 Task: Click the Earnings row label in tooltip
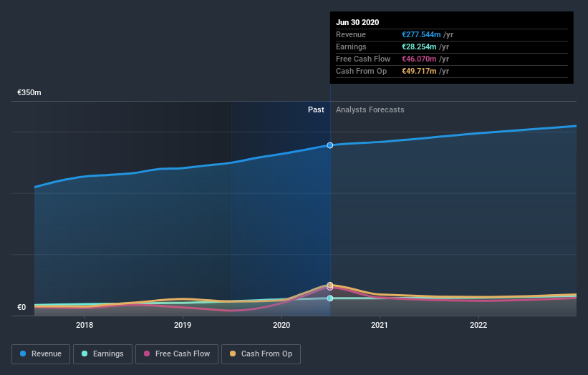[351, 47]
